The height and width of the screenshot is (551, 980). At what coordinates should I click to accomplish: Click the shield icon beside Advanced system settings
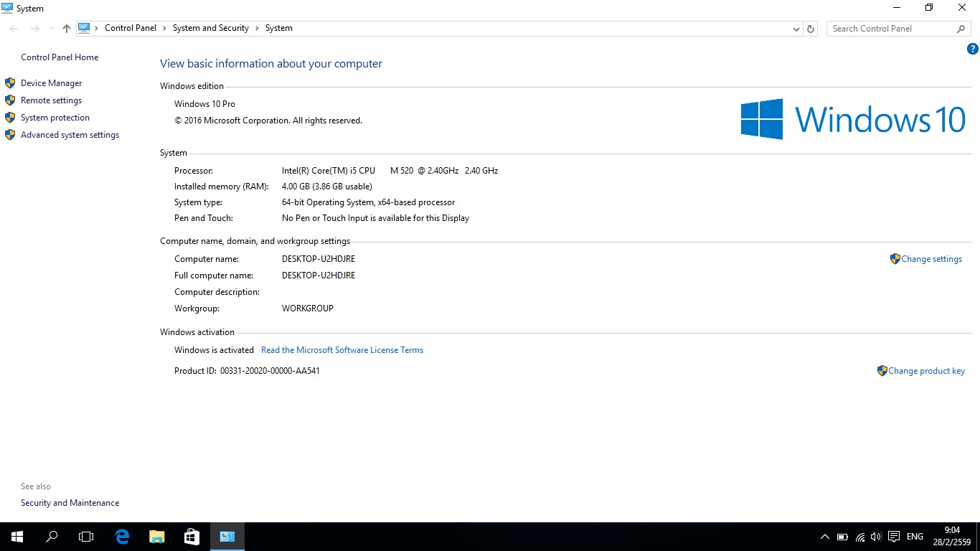coord(10,135)
